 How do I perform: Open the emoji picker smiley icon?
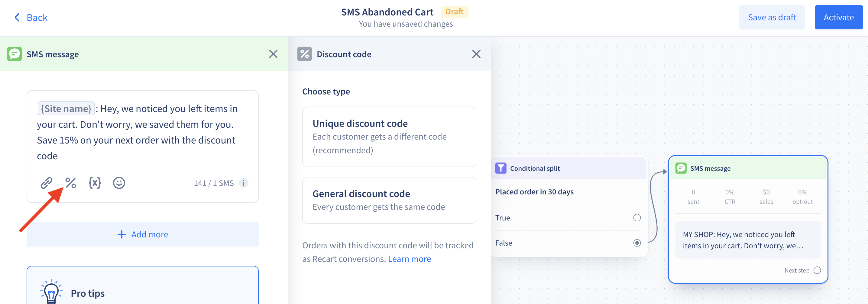tap(119, 183)
